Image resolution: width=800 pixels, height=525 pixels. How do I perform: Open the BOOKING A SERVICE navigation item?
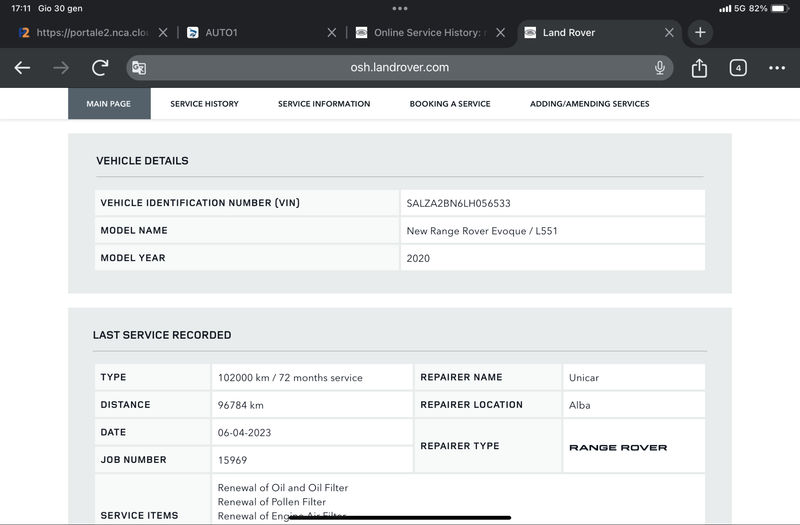coord(450,104)
